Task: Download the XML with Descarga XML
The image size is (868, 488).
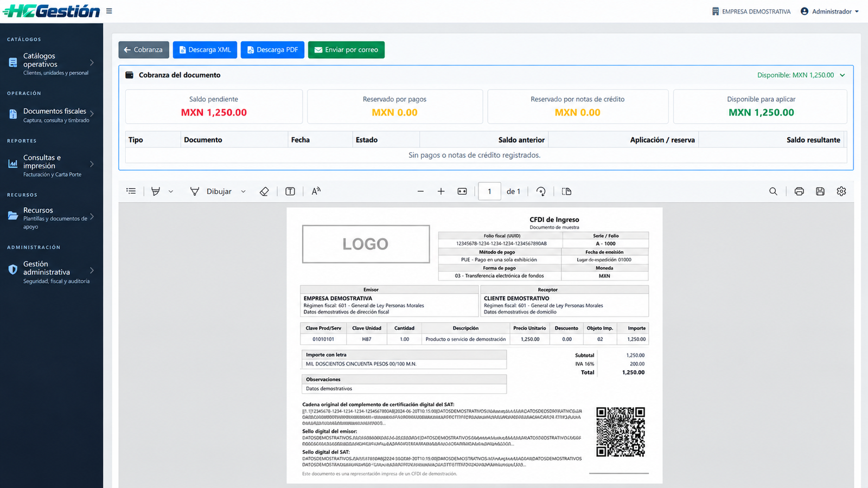Action: click(x=205, y=50)
